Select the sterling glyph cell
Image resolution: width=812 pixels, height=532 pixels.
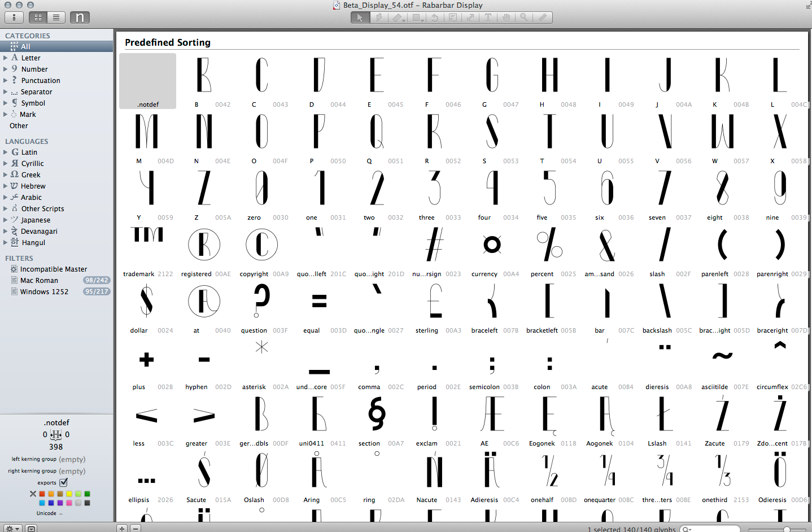[x=435, y=307]
